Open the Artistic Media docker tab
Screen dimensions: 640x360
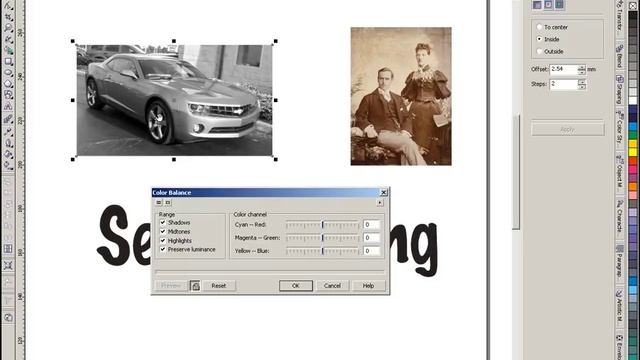click(620, 307)
